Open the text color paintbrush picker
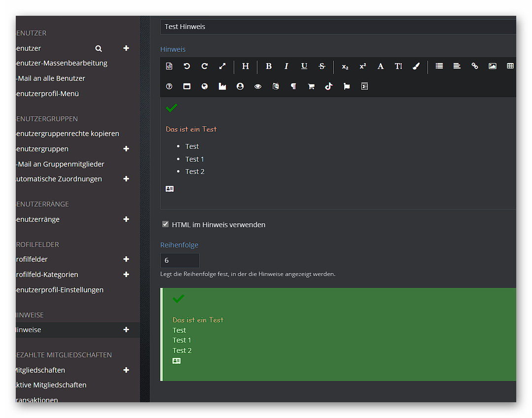This screenshot has width=532, height=418. [x=416, y=66]
